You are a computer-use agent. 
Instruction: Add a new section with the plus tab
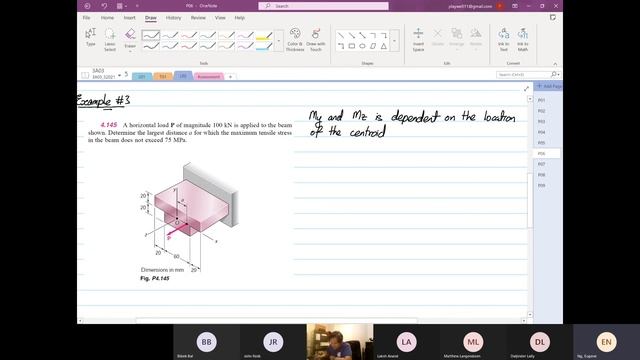pos(230,77)
